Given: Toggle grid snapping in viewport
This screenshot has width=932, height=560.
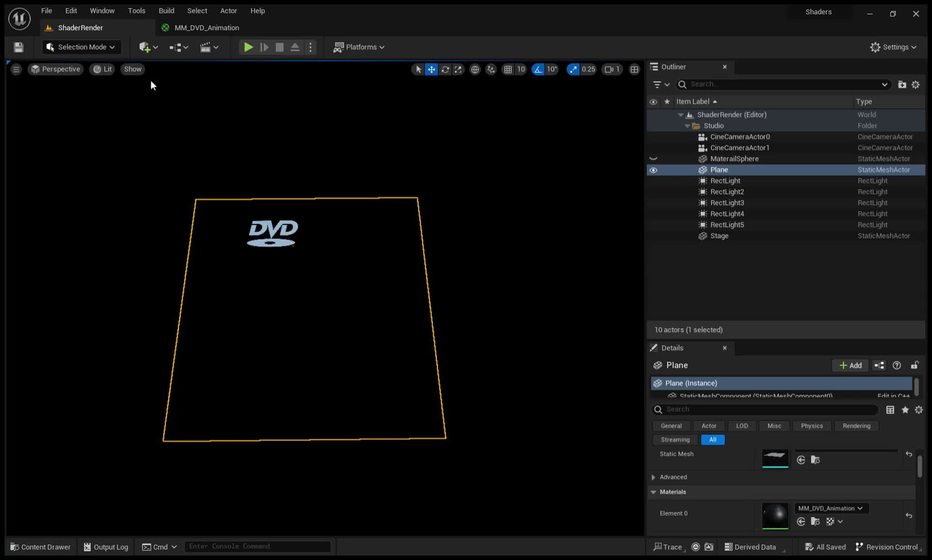Looking at the screenshot, I should point(508,69).
